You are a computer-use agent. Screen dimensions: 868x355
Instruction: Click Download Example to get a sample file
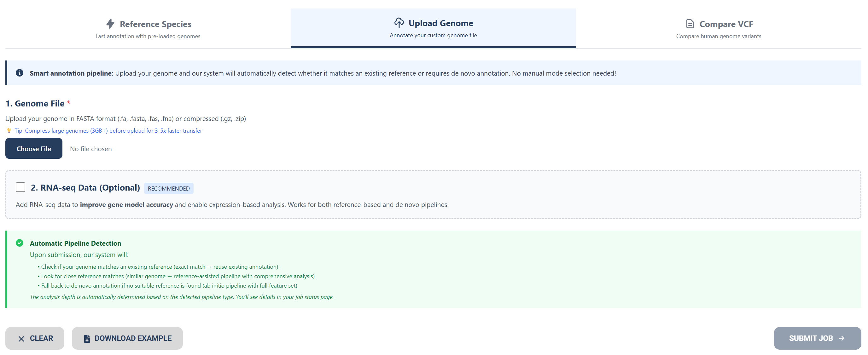pos(127,338)
